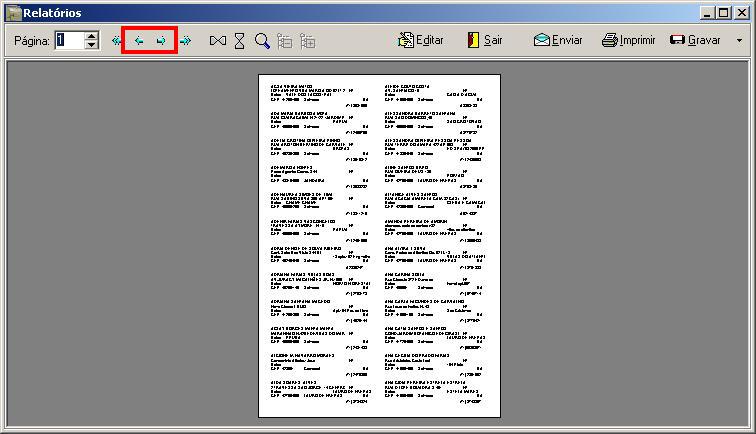Close the Relatórios window
The image size is (756, 434).
pyautogui.click(x=742, y=13)
